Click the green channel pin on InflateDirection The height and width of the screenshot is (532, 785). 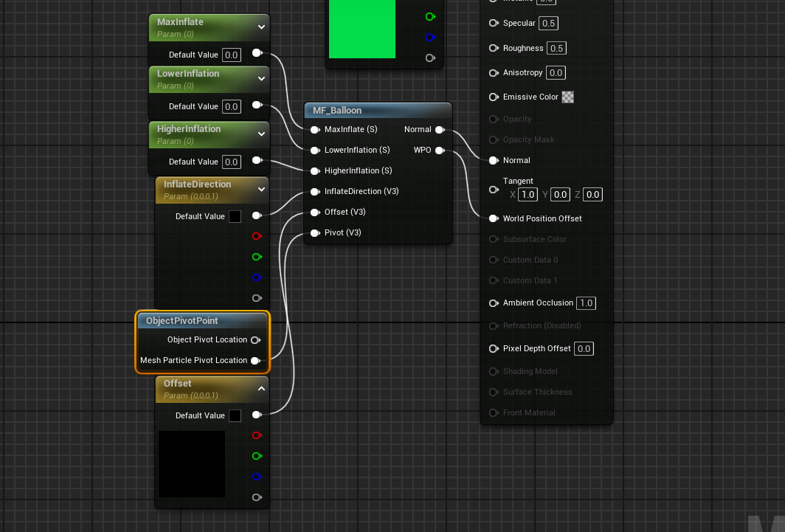(x=257, y=257)
